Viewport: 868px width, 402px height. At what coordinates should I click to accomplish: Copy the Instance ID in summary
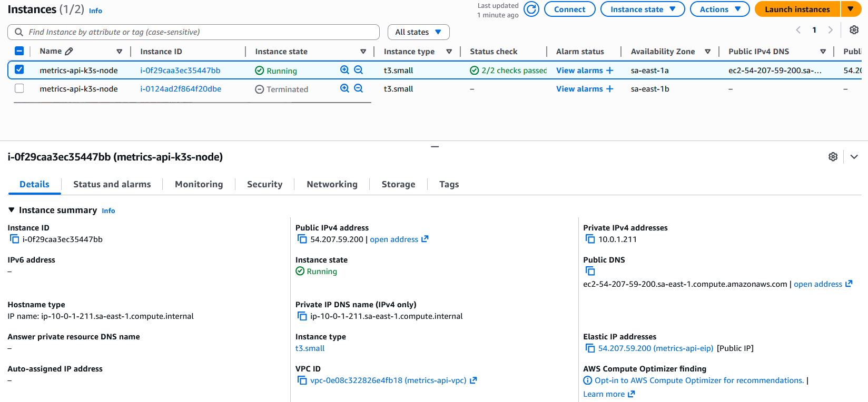pos(14,239)
